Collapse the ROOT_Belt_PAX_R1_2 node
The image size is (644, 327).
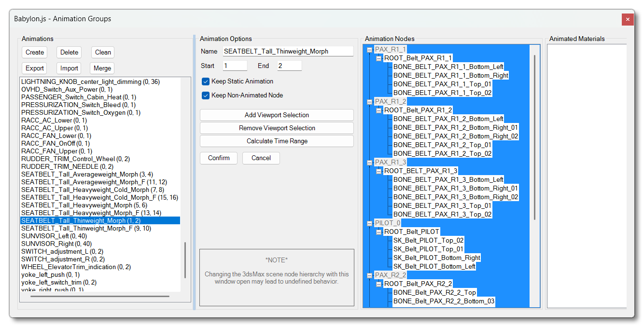click(x=379, y=110)
